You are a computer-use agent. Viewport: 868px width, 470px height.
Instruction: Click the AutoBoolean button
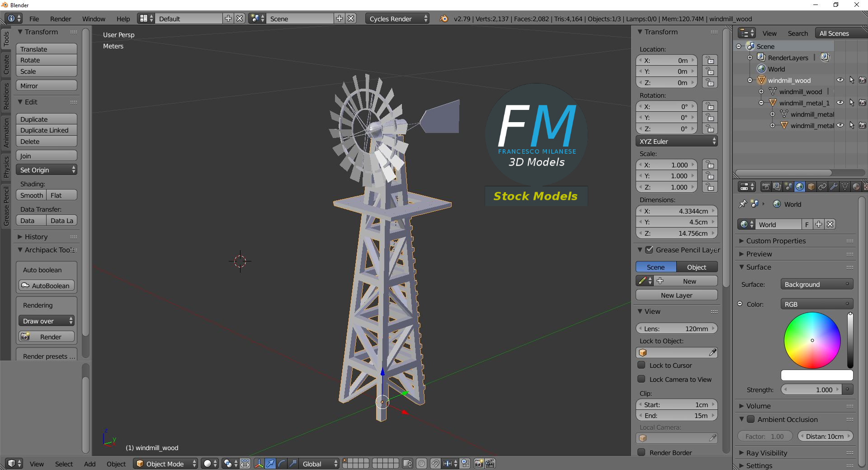click(x=47, y=285)
